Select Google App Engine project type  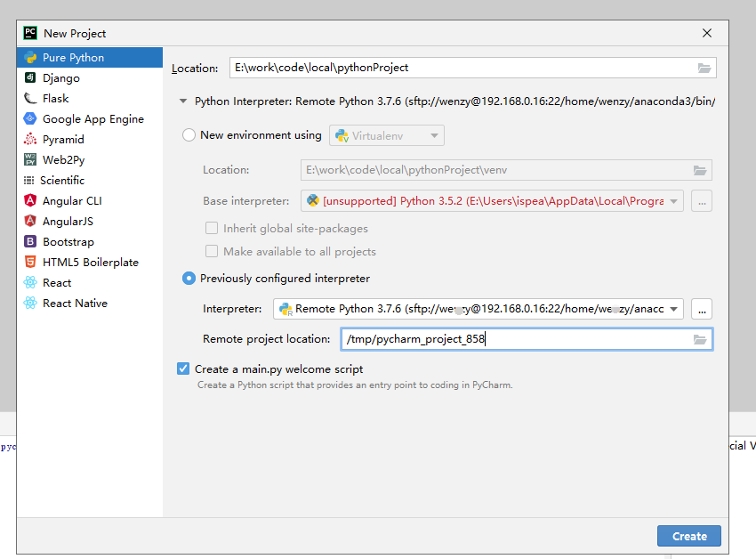coord(90,118)
